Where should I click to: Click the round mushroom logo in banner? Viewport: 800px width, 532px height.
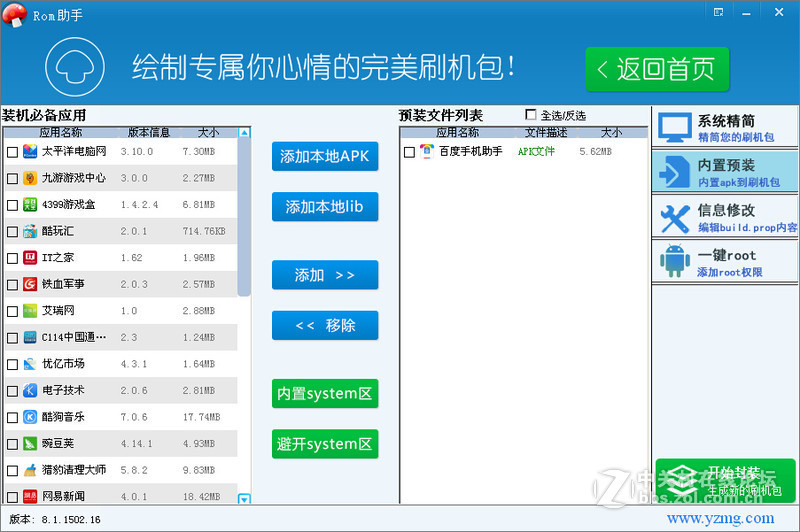pos(75,67)
